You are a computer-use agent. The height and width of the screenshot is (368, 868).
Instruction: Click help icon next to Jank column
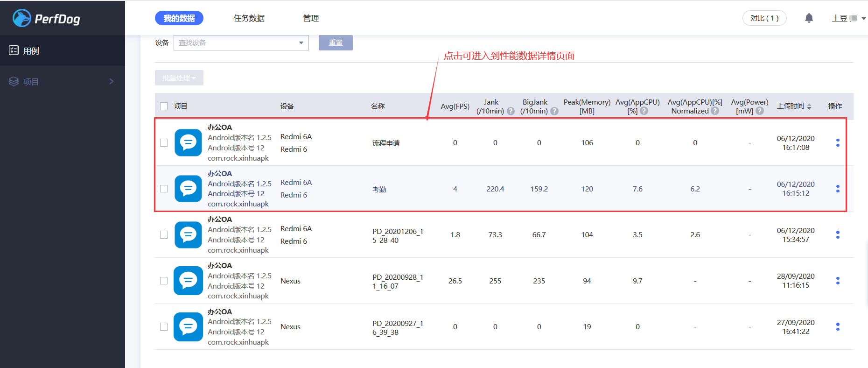tap(511, 111)
